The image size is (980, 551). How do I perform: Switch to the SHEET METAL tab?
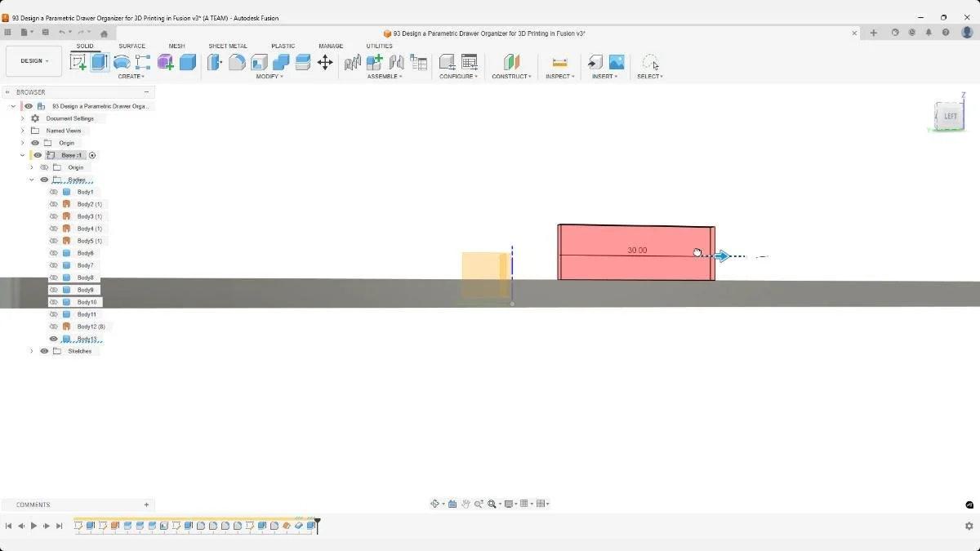[x=228, y=47]
